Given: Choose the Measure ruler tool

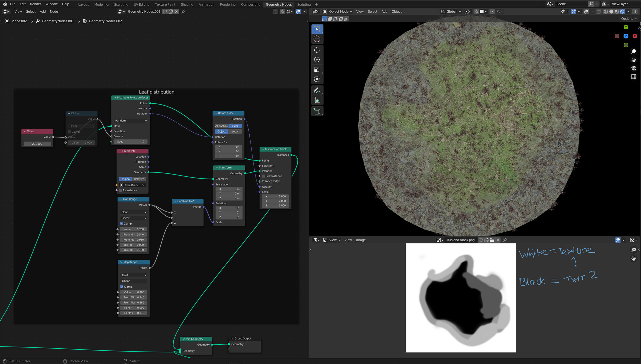Looking at the screenshot, I should coord(317,100).
